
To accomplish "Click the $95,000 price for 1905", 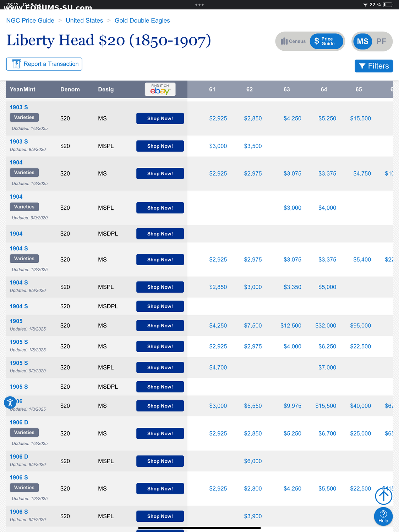I will (x=360, y=326).
